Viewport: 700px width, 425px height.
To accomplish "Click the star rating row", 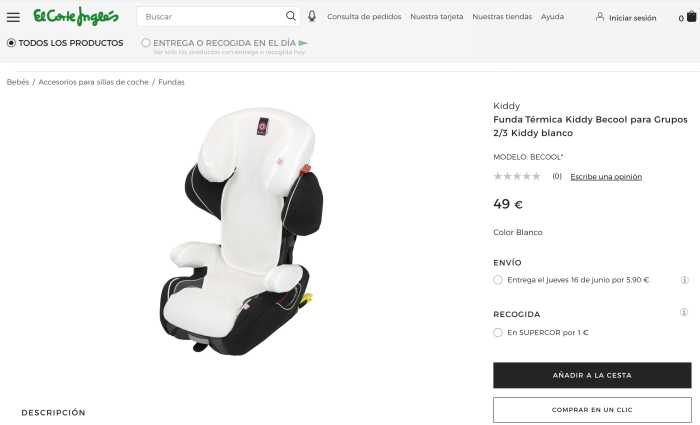I will (517, 176).
